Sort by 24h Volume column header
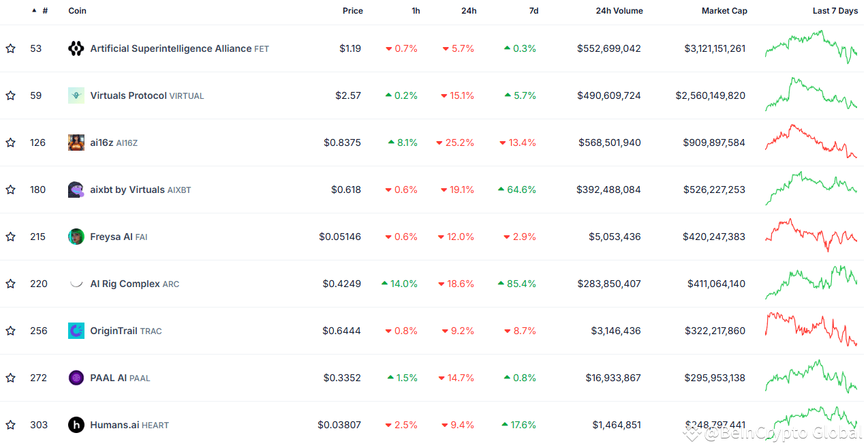 click(x=619, y=11)
